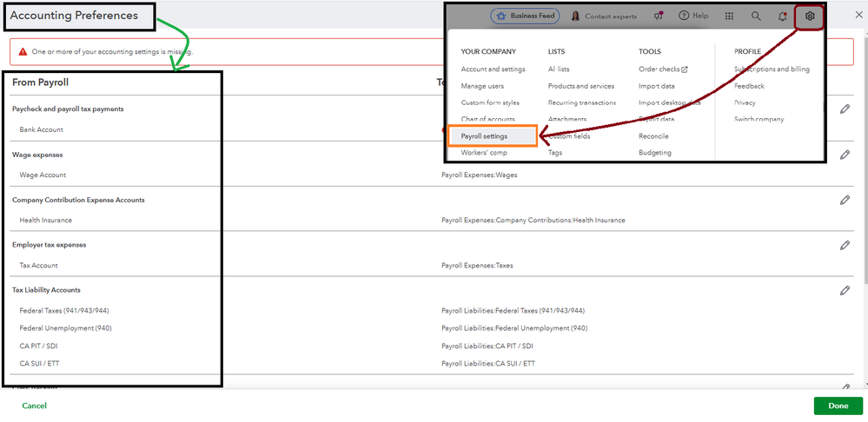Edit Company Contribution Expense Accounts pencil
868x422 pixels.
coord(845,201)
